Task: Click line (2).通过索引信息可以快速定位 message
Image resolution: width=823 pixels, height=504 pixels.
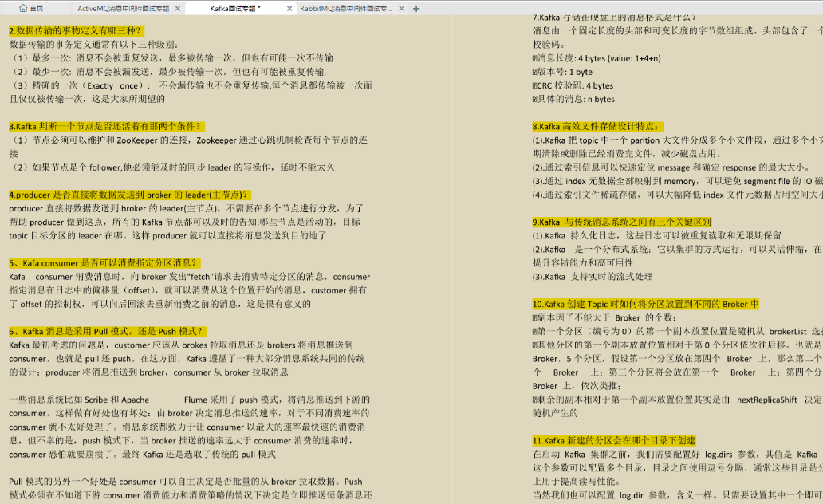Action: coord(671,167)
